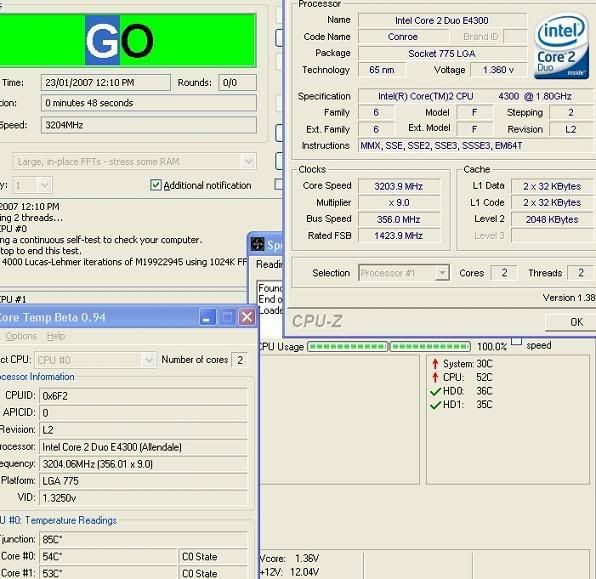Click the VID field 1.3250v

(x=144, y=498)
